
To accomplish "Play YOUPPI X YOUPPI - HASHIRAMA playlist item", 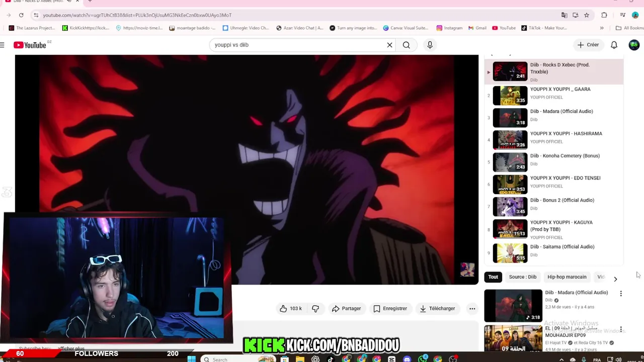I will 553,139.
